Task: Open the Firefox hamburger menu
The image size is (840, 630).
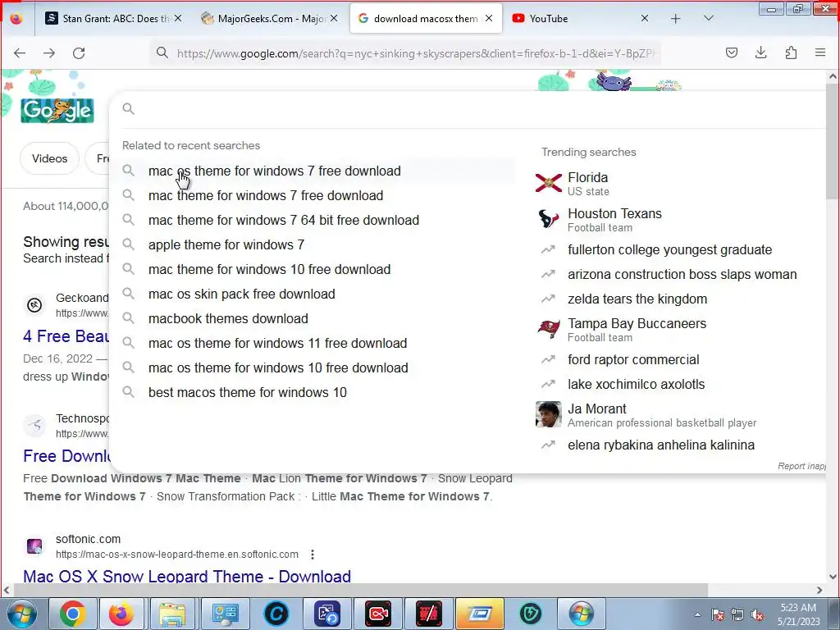Action: [x=820, y=52]
